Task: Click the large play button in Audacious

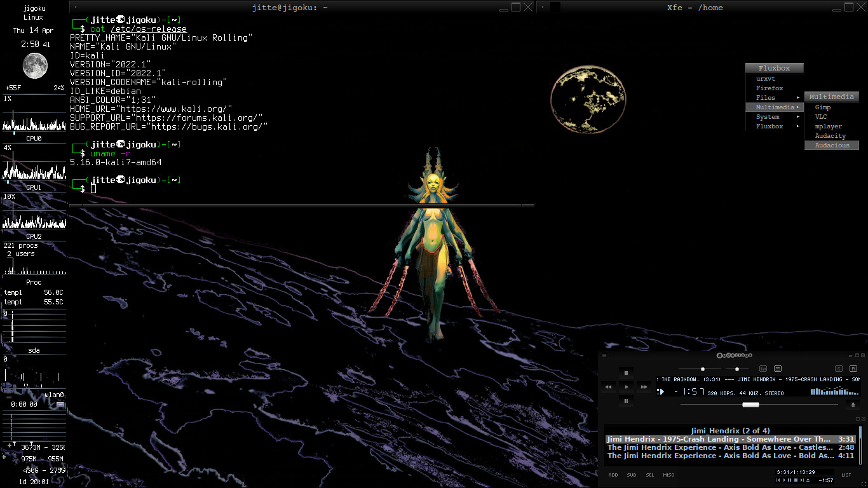Action: pyautogui.click(x=626, y=386)
